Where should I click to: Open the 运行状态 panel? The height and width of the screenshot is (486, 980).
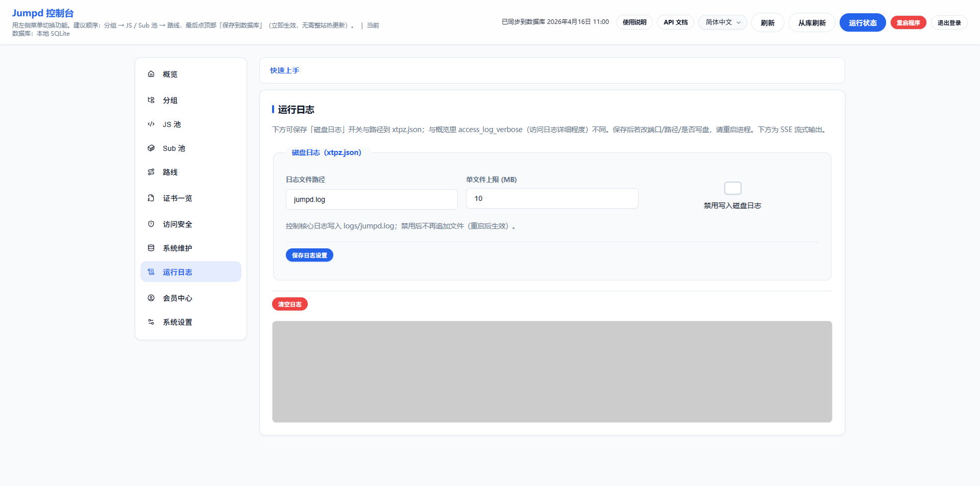pos(862,22)
